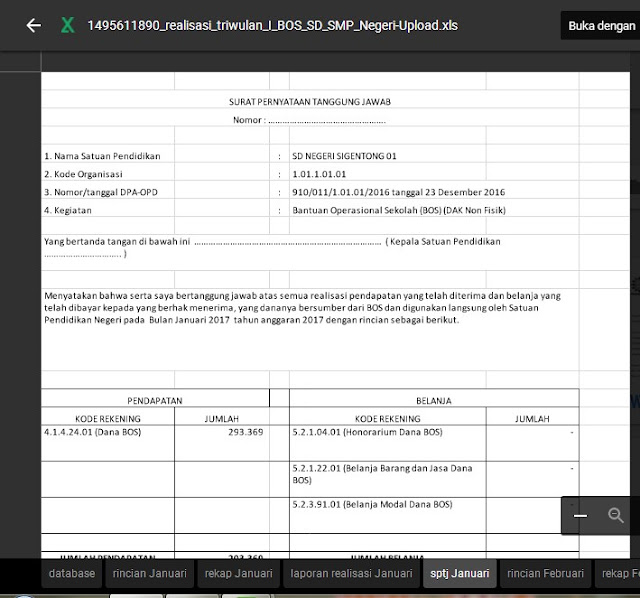
Task: Click the 5.2.1.22.01 Belanja Barang cell
Action: [388, 479]
